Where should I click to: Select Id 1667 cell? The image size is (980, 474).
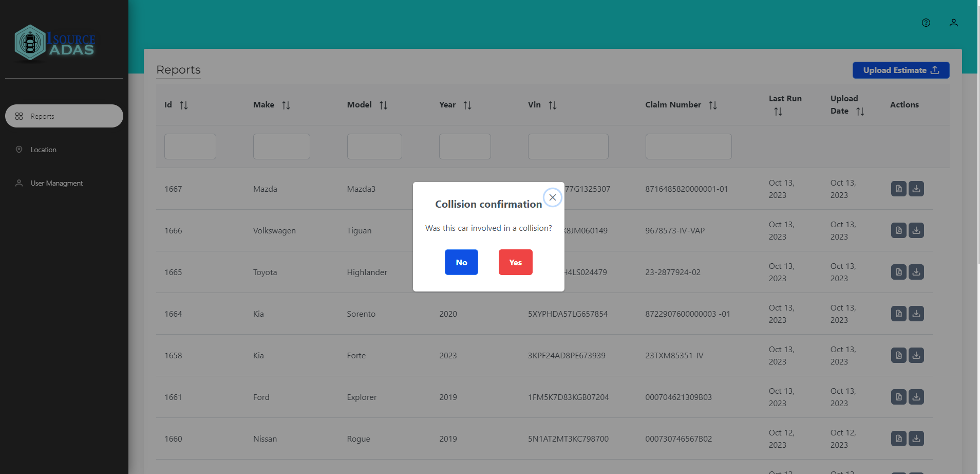[x=173, y=189]
